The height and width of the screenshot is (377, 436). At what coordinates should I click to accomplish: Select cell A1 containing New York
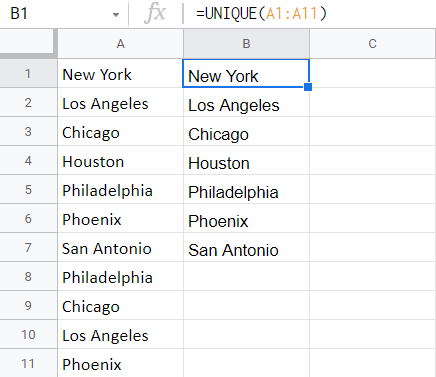pos(120,73)
